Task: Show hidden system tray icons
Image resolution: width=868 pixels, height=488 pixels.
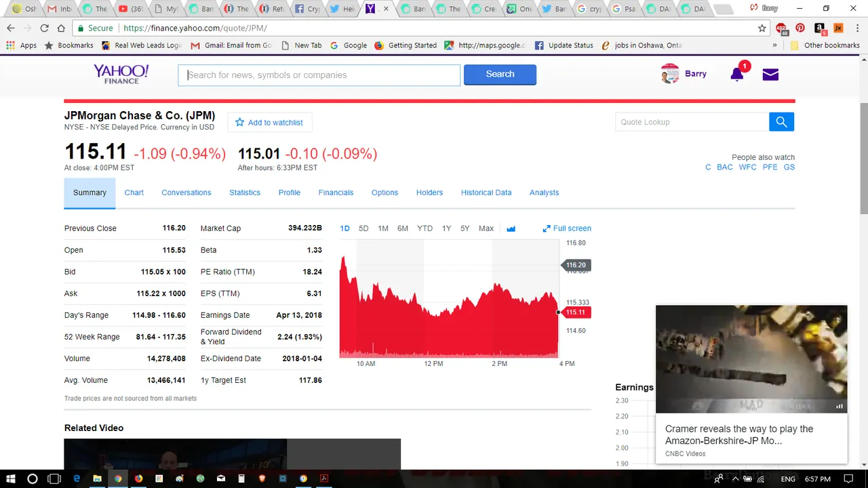Action: [735, 479]
